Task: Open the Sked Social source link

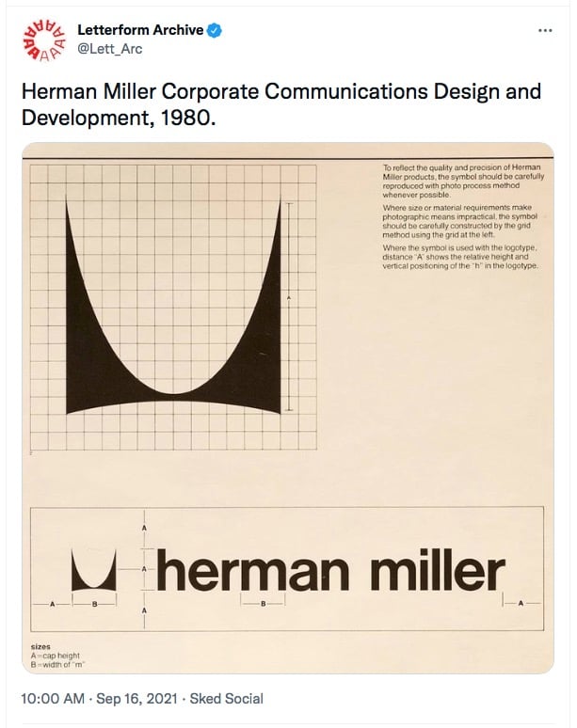Action: pos(226,698)
